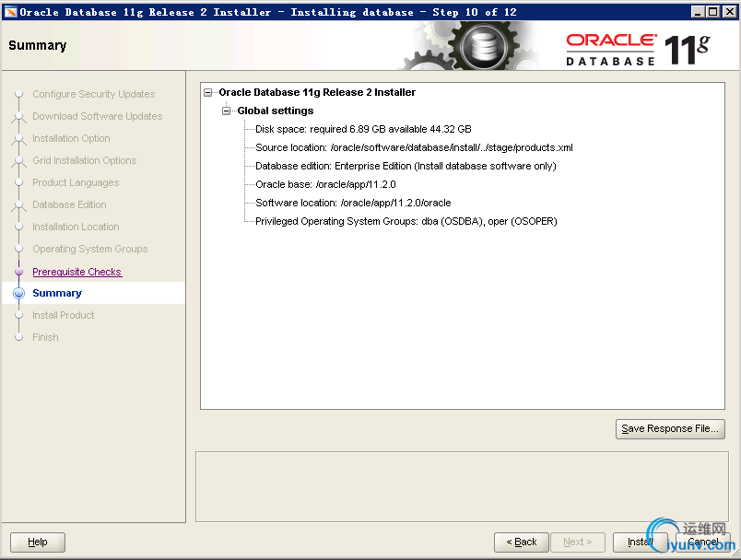Select Operating System Groups step
741x560 pixels.
point(89,249)
